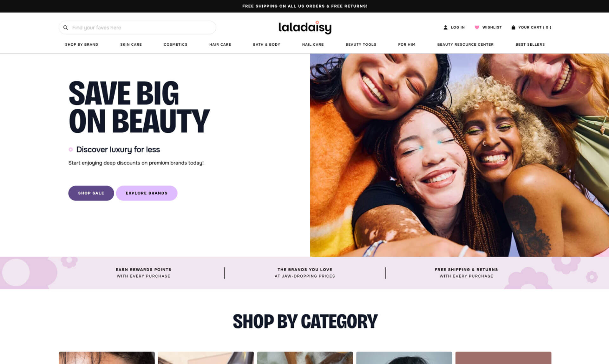Viewport: 609px width, 364px height.
Task: View the Best Sellers page
Action: click(530, 45)
